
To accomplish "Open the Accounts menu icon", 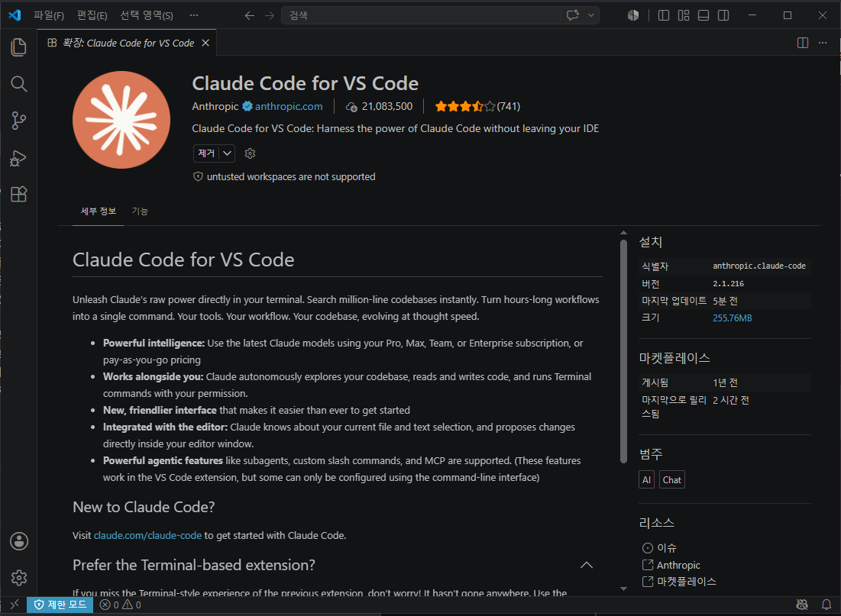I will point(19,541).
